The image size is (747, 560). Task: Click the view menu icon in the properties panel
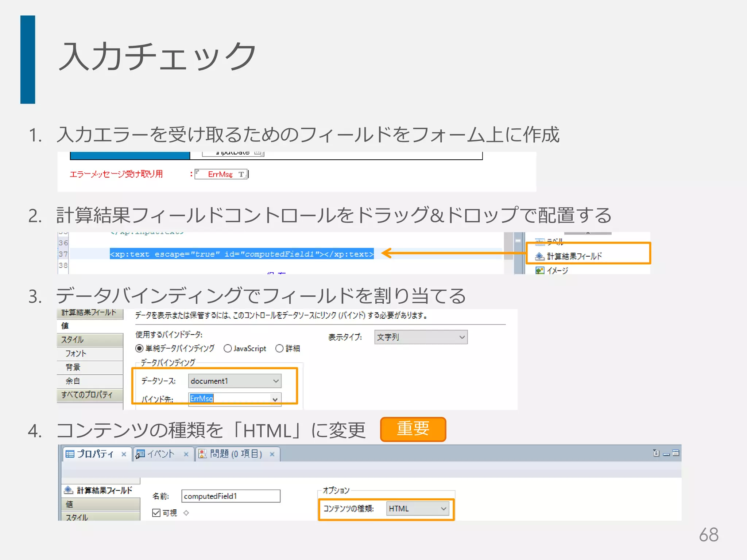[x=656, y=453]
